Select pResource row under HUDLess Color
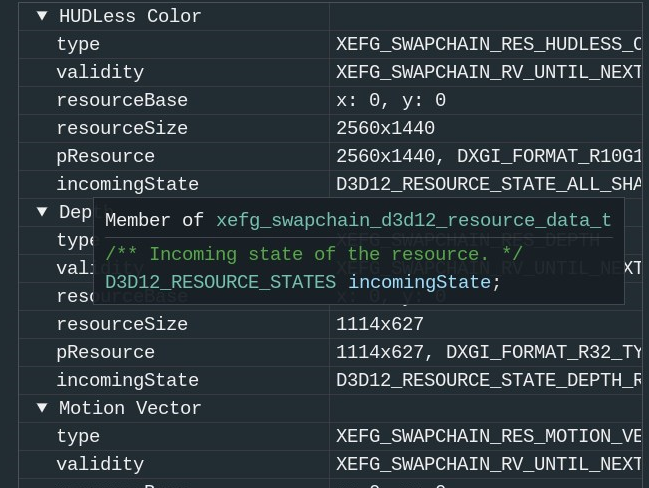649x488 pixels. 105,156
